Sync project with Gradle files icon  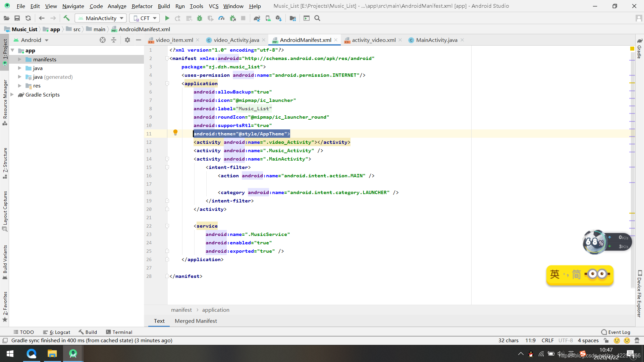click(x=257, y=18)
